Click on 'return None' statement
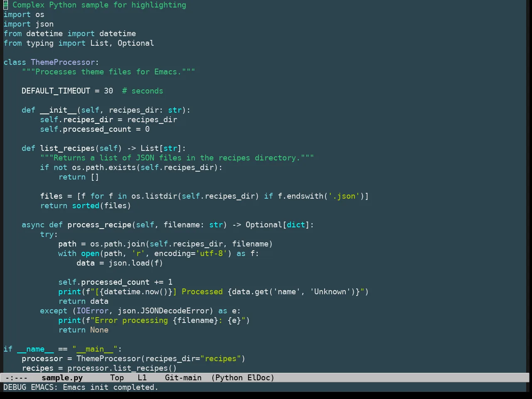Image resolution: width=532 pixels, height=399 pixels. point(83,330)
